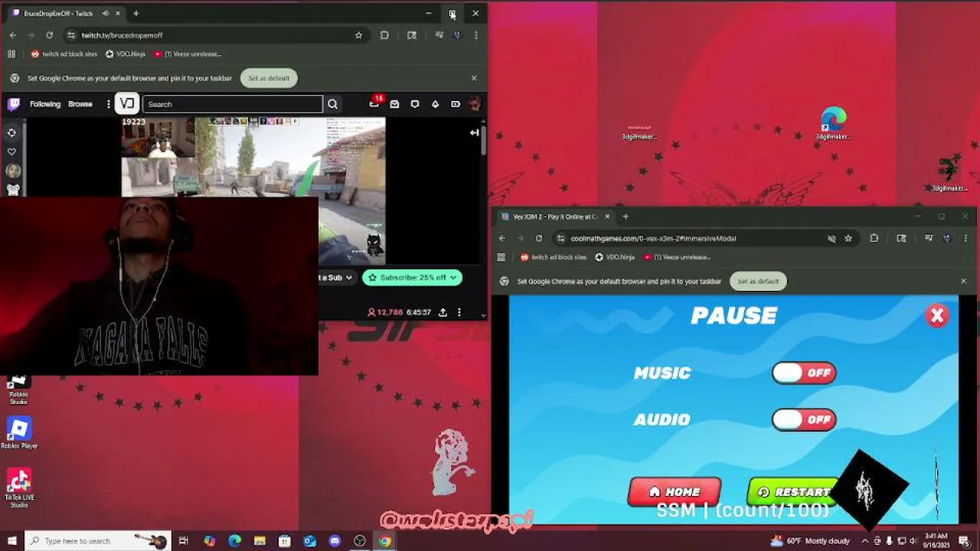Go back in the Twitch browser window
The image size is (980, 551).
[13, 35]
